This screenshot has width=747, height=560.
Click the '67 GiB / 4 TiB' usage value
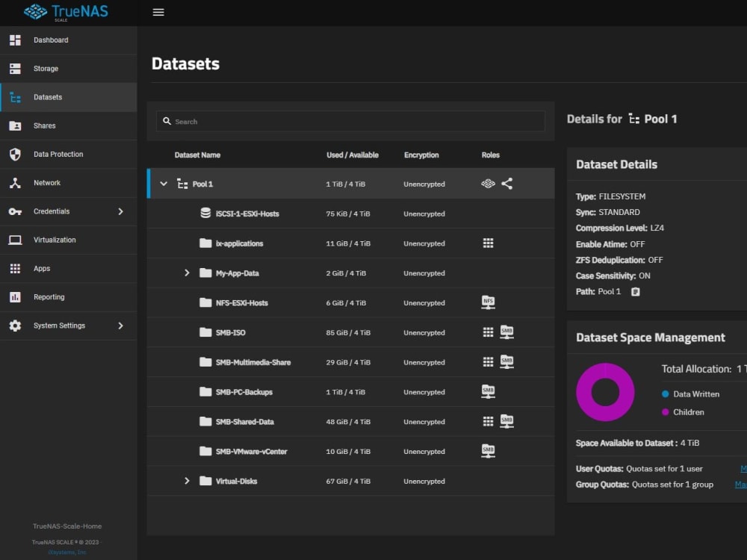click(348, 481)
